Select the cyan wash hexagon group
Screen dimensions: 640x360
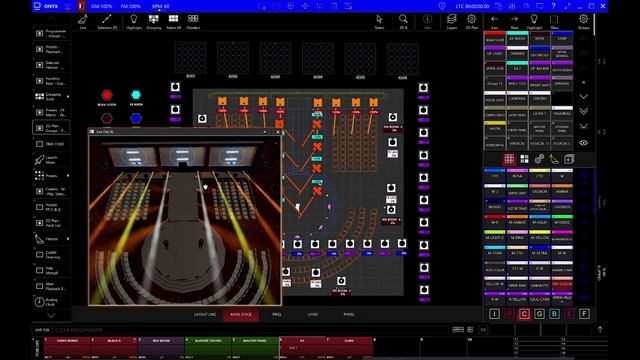click(x=136, y=95)
